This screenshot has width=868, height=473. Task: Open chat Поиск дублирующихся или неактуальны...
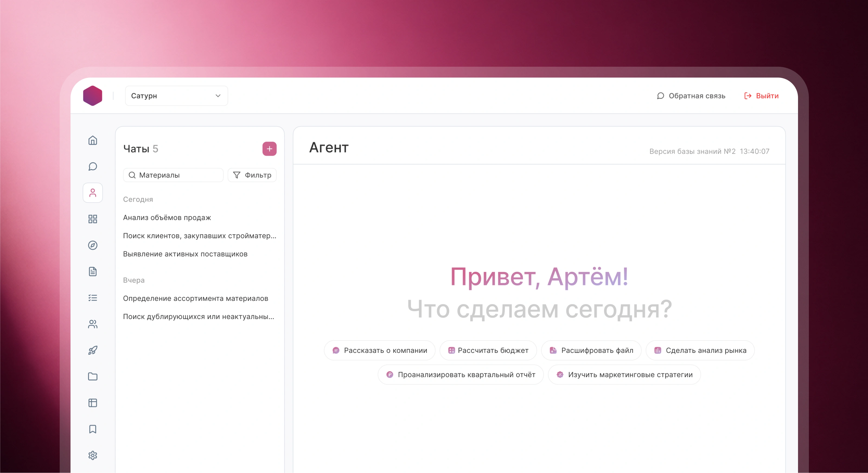(x=199, y=317)
